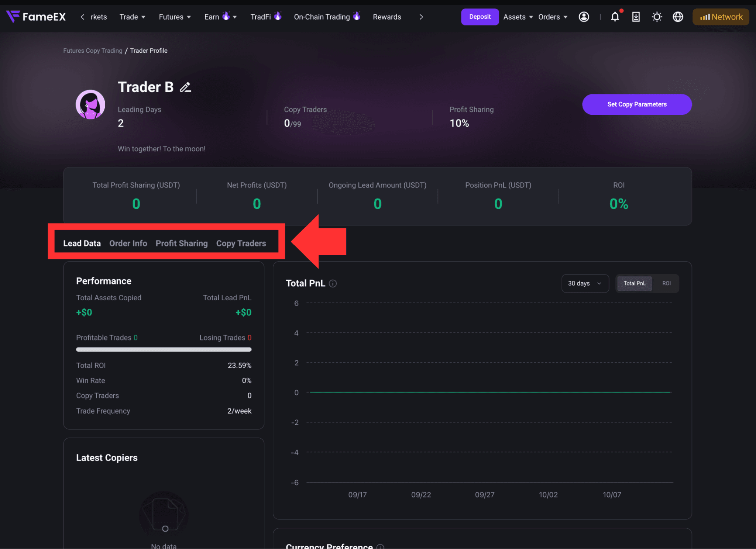The width and height of the screenshot is (756, 549).
Task: Switch theme with the sun icon
Action: 657,17
